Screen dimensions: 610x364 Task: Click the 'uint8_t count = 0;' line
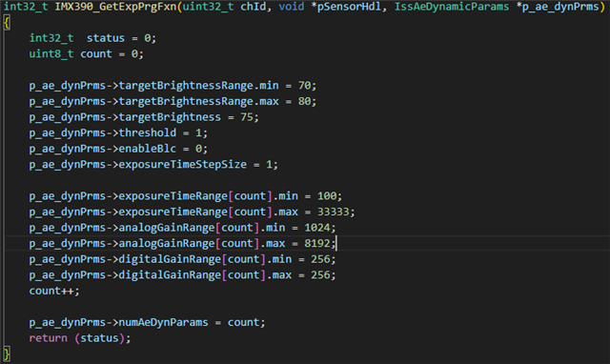pos(87,54)
